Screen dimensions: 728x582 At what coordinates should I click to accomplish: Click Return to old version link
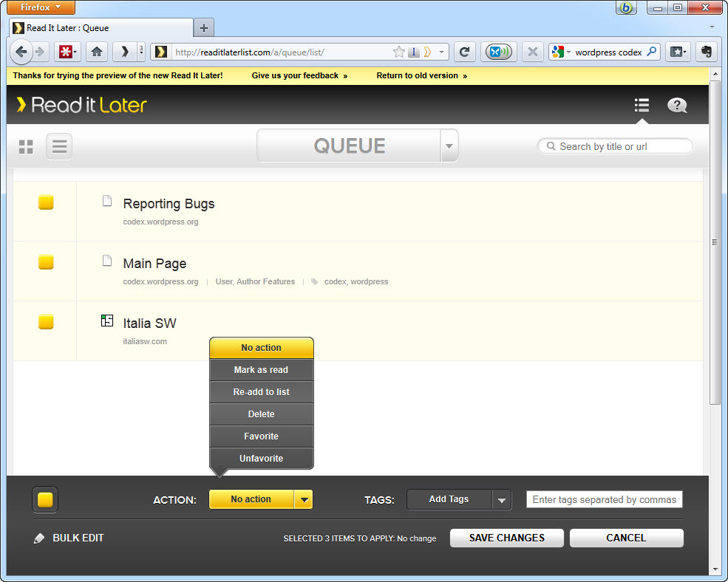click(x=421, y=75)
